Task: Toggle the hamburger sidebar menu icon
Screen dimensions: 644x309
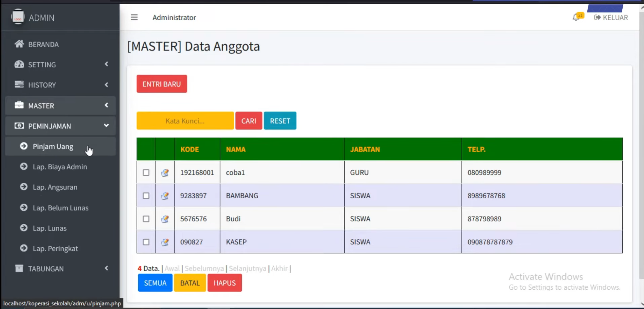Action: 134,17
